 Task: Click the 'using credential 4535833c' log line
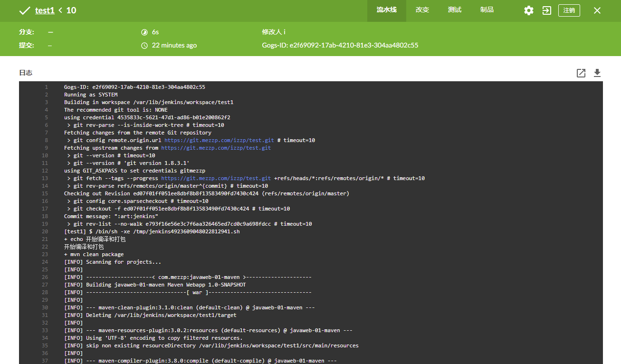click(147, 117)
